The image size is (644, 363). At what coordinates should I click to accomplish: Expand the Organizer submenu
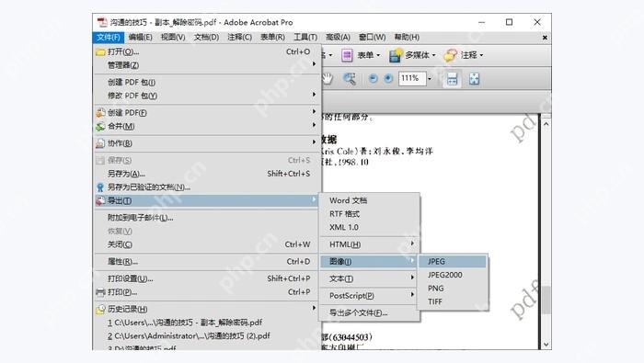coord(314,64)
